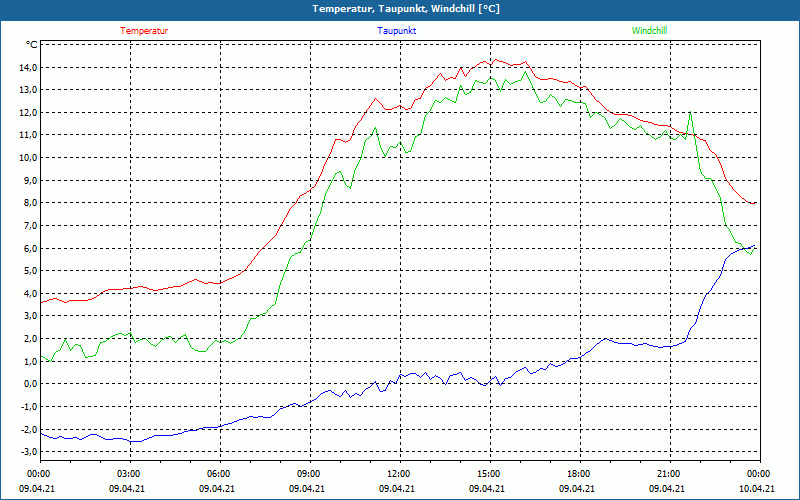The image size is (800, 500).
Task: Click the '21:00' time axis label
Action: click(667, 474)
